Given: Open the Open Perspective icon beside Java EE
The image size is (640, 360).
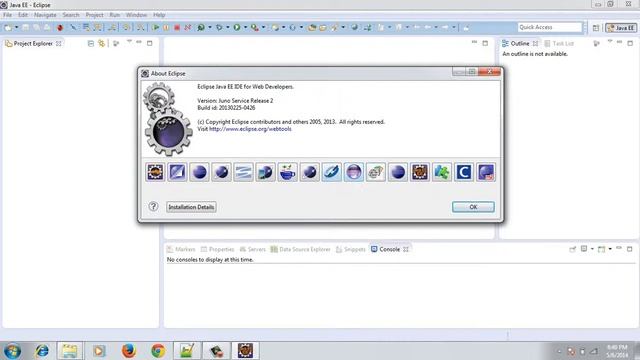Looking at the screenshot, I should click(596, 28).
